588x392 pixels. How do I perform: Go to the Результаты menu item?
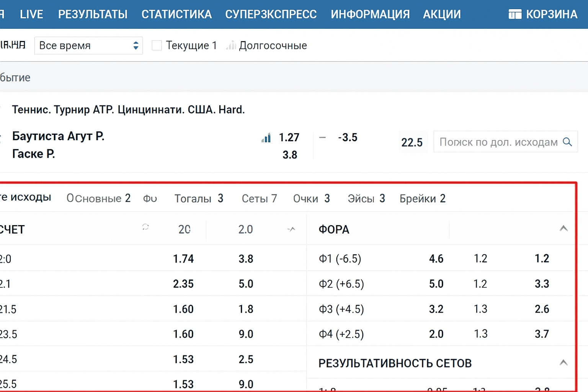[93, 15]
